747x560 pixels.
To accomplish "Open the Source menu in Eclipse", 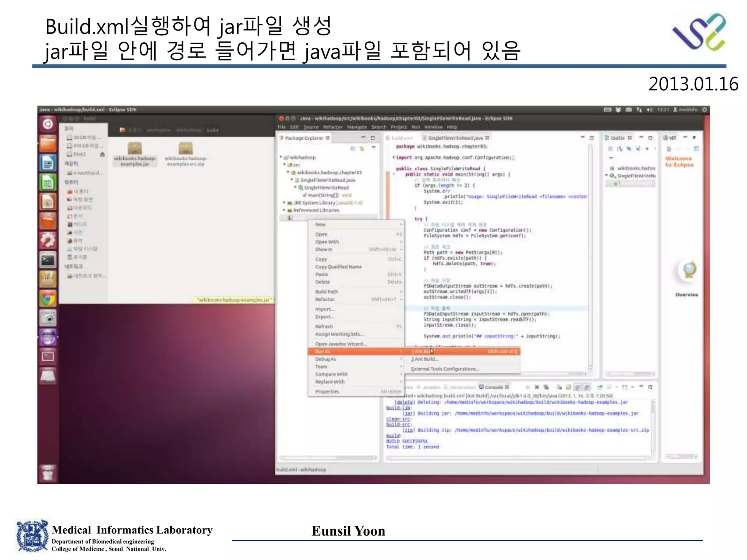I will click(311, 127).
